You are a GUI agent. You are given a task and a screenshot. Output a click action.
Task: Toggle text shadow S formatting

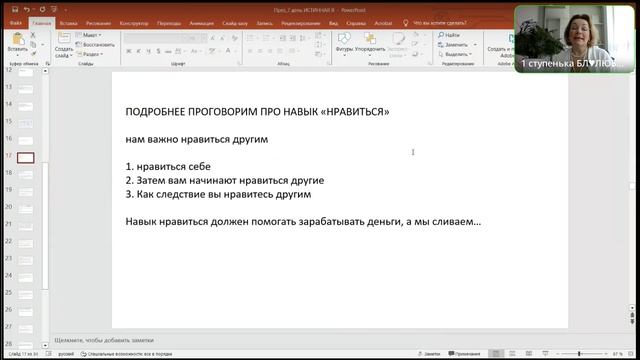(158, 51)
